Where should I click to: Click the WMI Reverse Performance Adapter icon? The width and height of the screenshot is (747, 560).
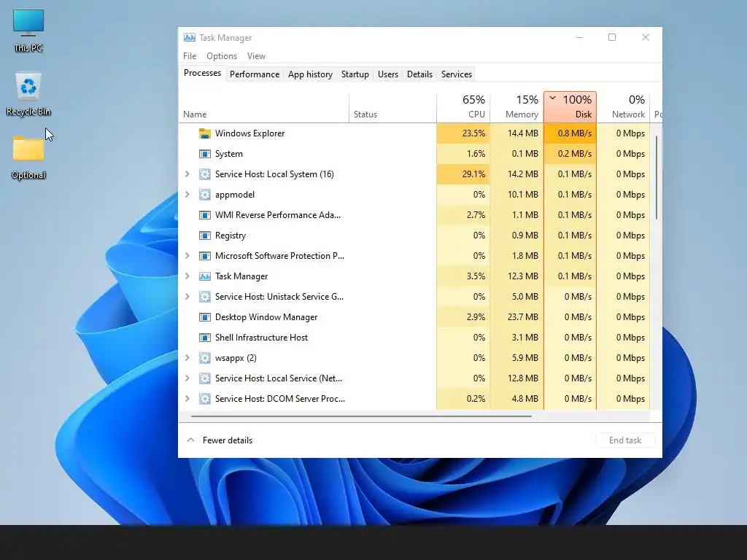[205, 215]
